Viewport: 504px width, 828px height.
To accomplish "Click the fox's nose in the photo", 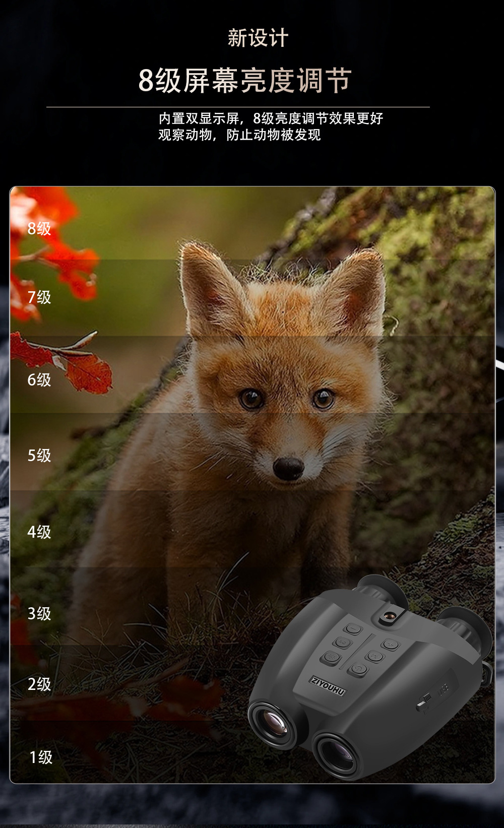I will click(288, 467).
